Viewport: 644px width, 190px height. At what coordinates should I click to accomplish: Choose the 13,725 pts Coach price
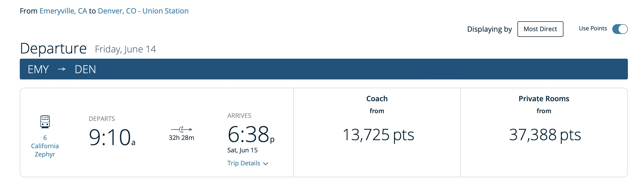378,135
